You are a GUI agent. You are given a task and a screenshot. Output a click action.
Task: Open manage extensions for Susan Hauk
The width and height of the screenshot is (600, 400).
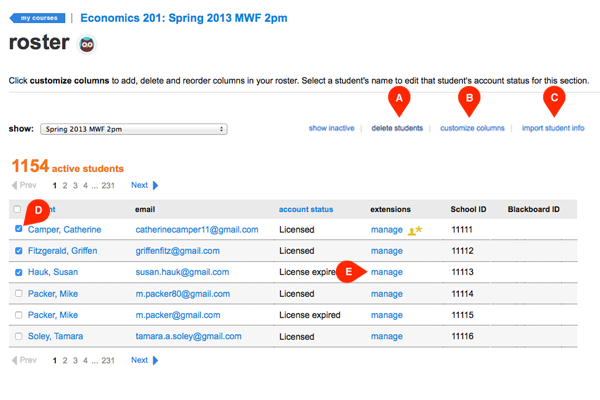[387, 272]
